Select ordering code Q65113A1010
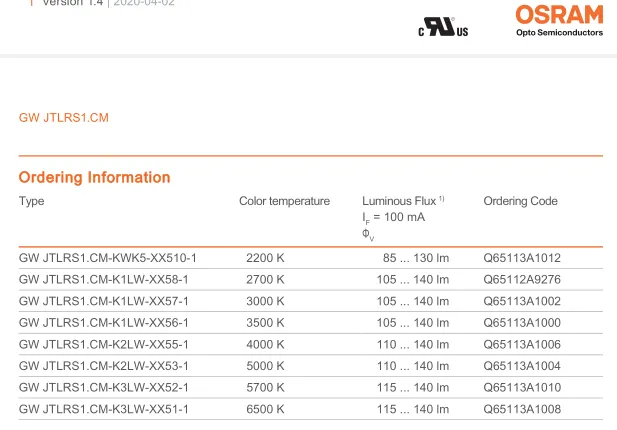The height and width of the screenshot is (430, 617). [x=521, y=388]
